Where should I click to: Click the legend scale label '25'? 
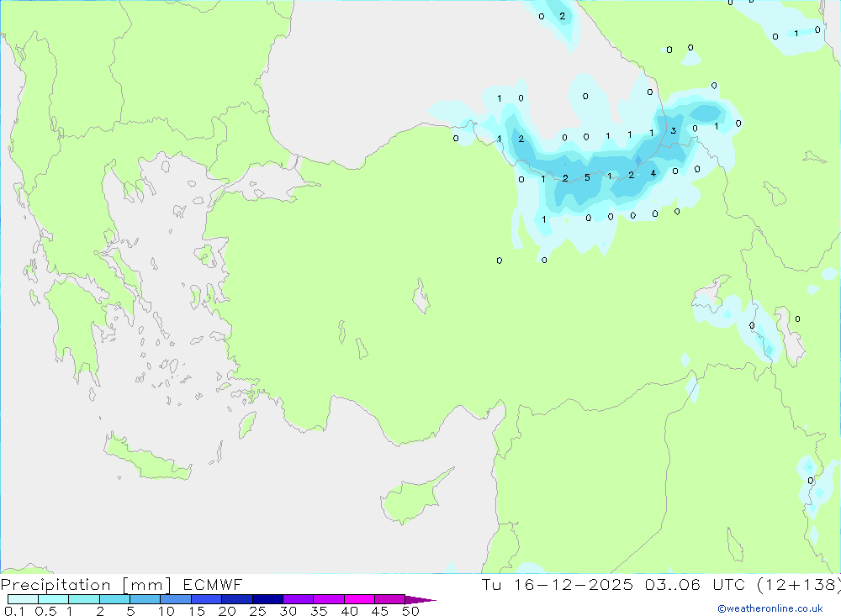click(257, 611)
